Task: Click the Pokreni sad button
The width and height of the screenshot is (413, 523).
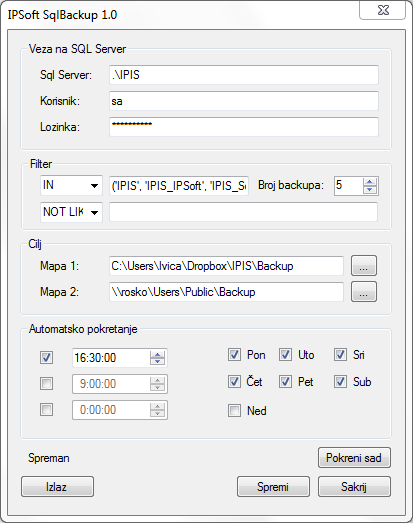Action: 354,458
